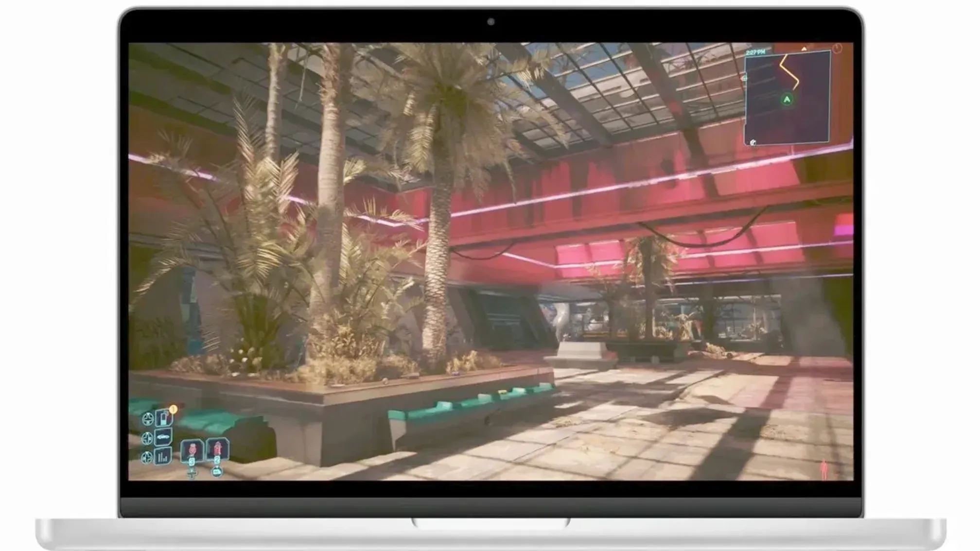Viewport: 980px width, 551px height.
Task: Click the d-pad hint beside the equalizer slot
Action: [146, 457]
